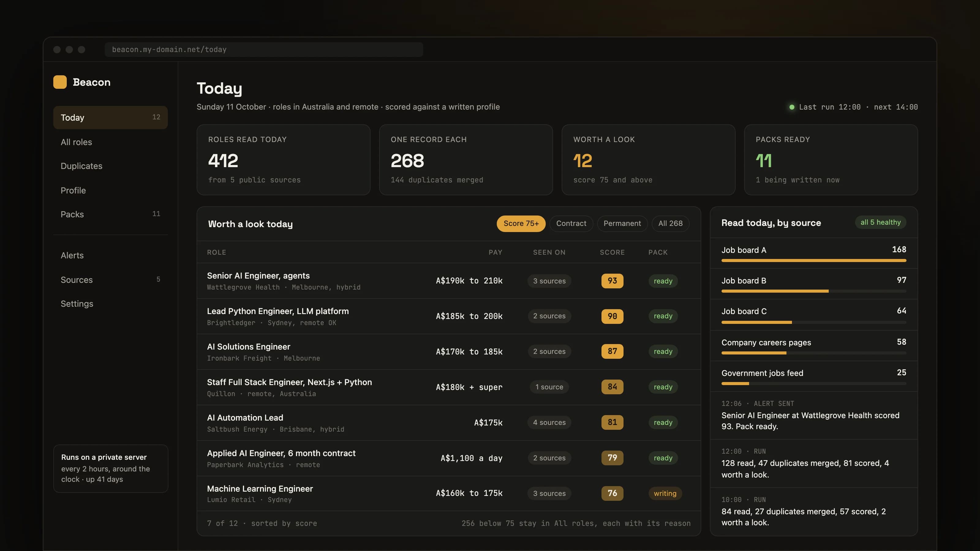
Task: Open Lead Python Engineer, LLM platform role
Action: (449, 316)
